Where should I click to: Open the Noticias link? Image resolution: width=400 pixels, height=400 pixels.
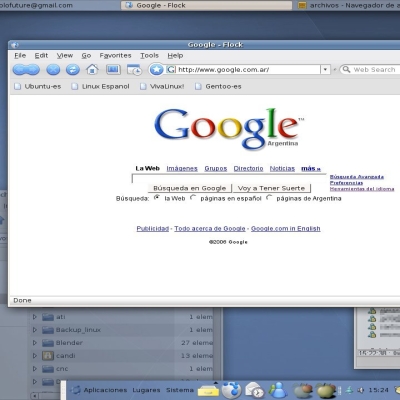(282, 169)
